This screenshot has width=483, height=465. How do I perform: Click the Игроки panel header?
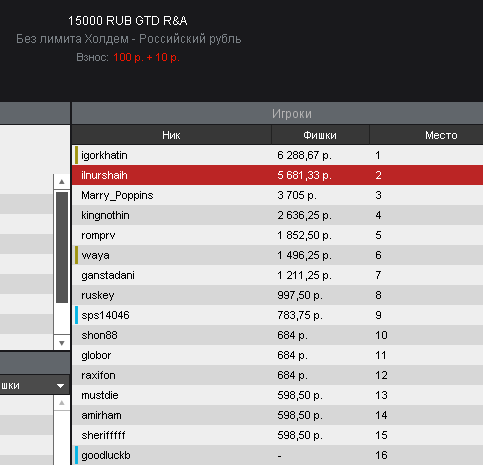point(277,113)
